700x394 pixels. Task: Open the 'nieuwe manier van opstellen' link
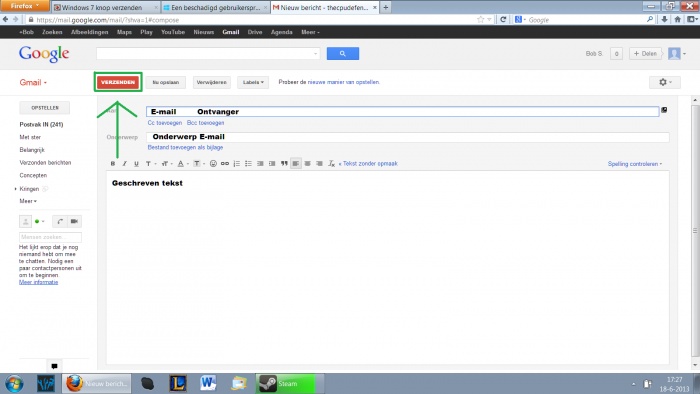343,82
